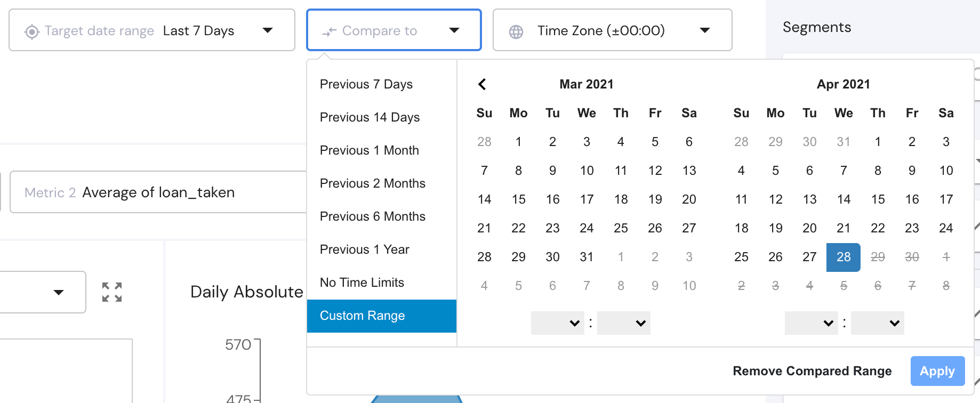This screenshot has height=403, width=980.
Task: Click the Apply button
Action: point(937,371)
